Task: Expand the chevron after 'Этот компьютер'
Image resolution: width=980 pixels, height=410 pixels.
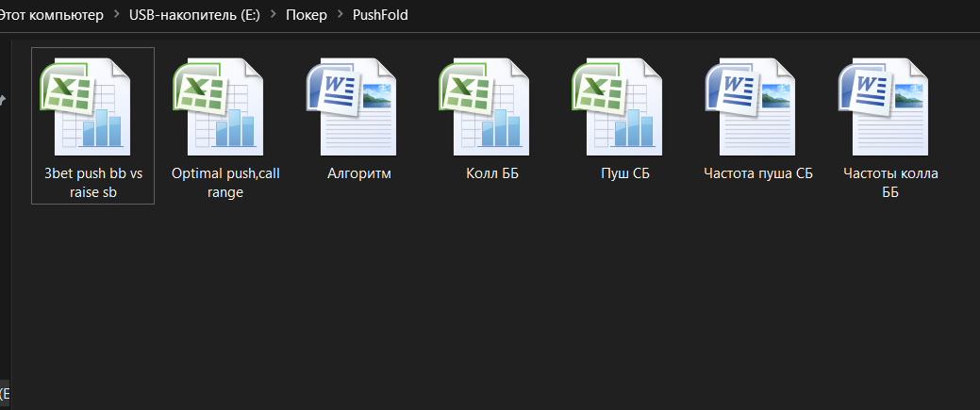Action: click(x=116, y=16)
